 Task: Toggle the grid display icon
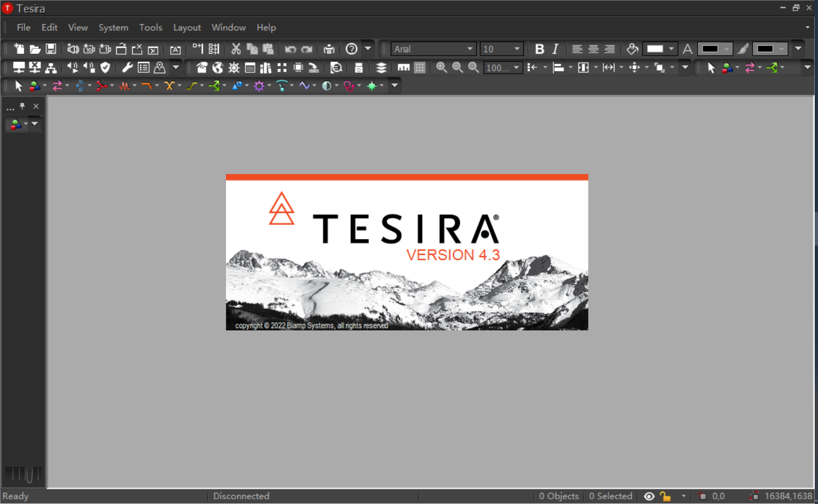click(420, 68)
